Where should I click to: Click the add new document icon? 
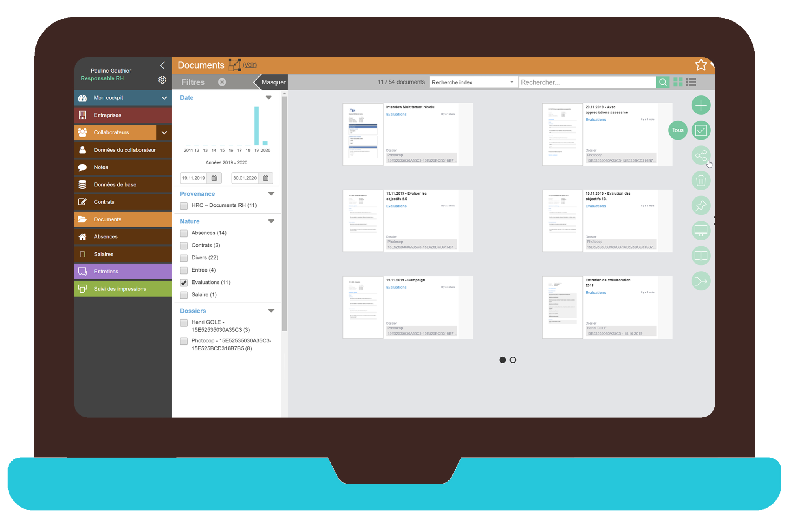pyautogui.click(x=701, y=105)
